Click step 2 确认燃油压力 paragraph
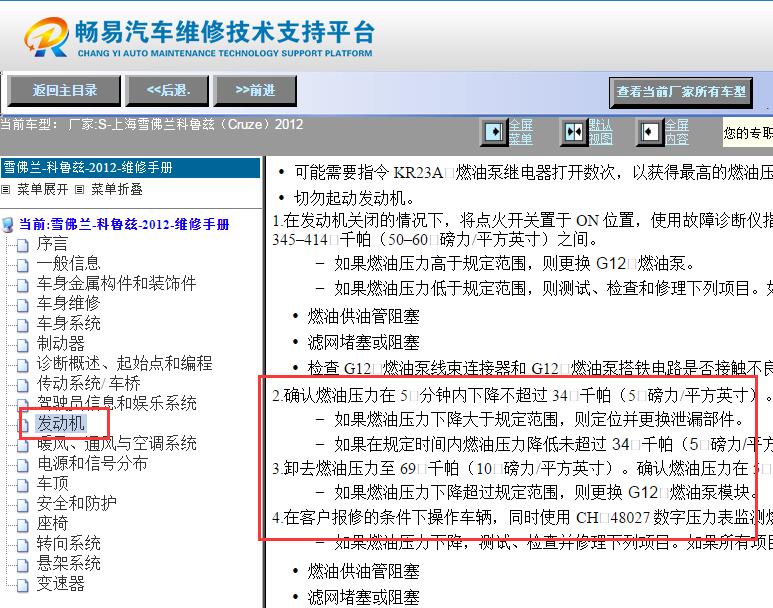This screenshot has height=608, width=773. click(523, 395)
